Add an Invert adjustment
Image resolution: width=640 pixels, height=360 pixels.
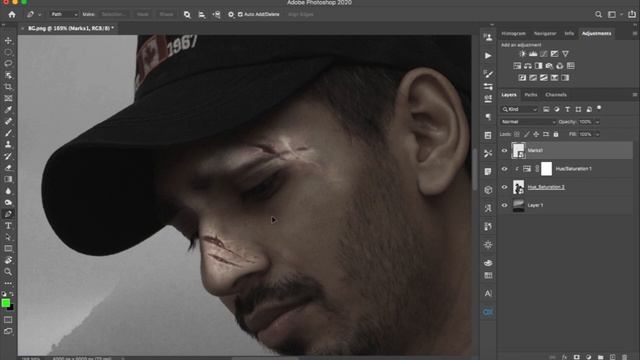522,78
